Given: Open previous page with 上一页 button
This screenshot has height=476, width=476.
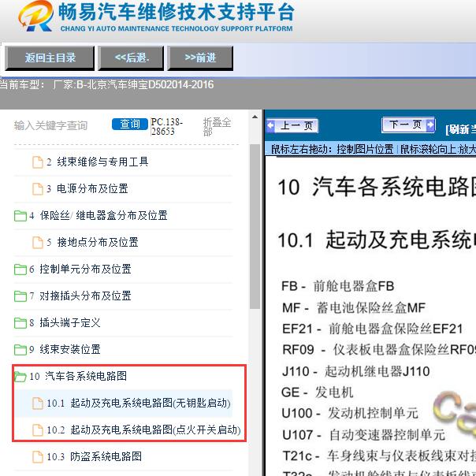Looking at the screenshot, I should click(292, 125).
